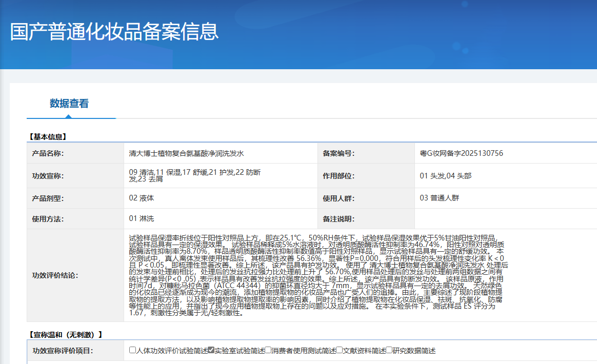The image size is (597, 364).
Task: Uncheck the 实验室试验简述 checkbox
Action: coord(211,350)
